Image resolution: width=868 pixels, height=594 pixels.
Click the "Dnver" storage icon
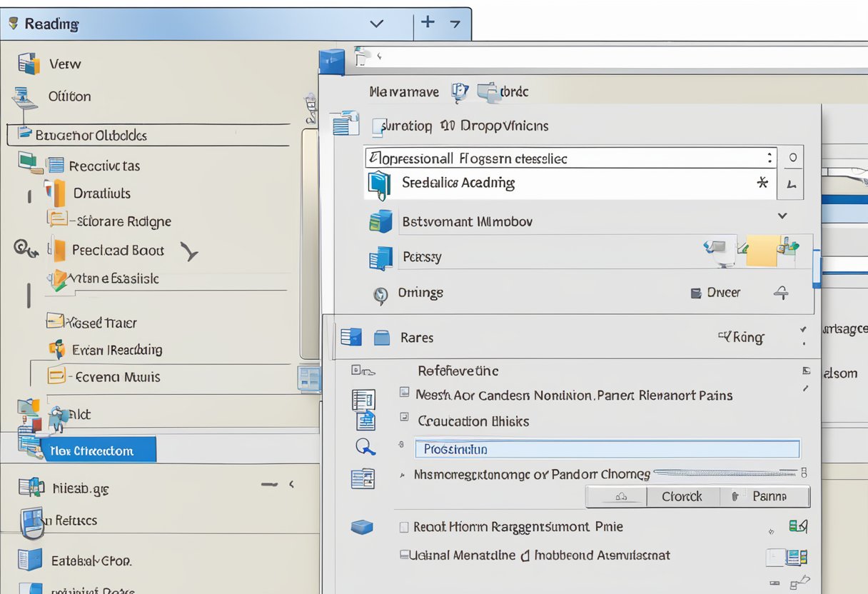(696, 292)
